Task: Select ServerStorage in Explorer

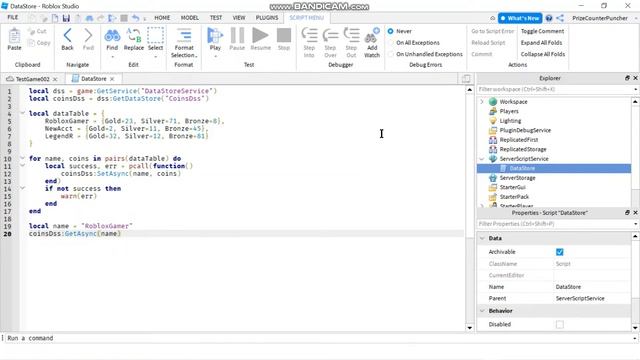Action: point(517,178)
